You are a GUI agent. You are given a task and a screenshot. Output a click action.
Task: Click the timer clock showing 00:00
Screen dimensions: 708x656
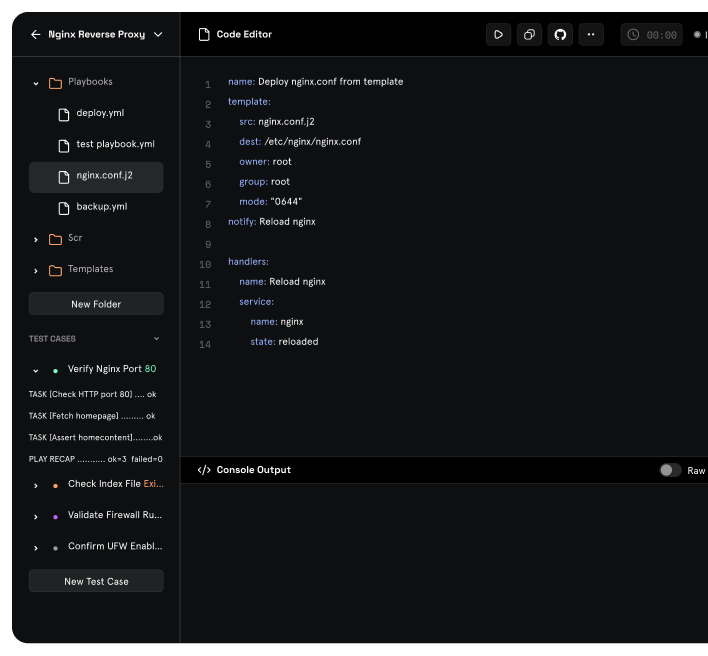[x=651, y=35]
